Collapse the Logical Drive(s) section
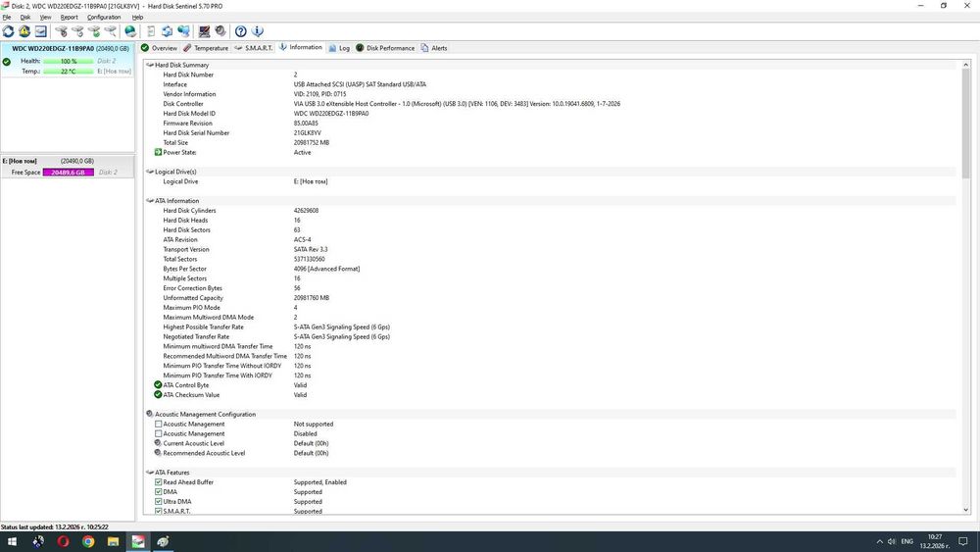This screenshot has width=980, height=552. [x=150, y=172]
